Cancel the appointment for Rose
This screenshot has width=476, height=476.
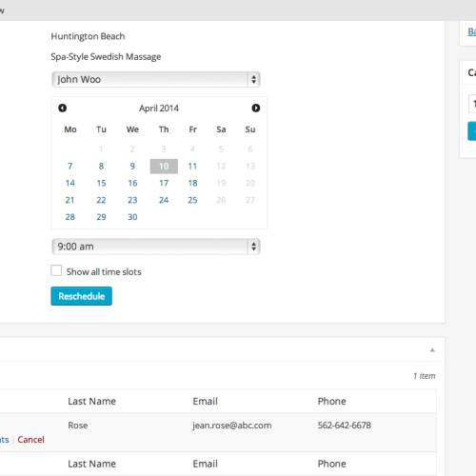pos(30,440)
